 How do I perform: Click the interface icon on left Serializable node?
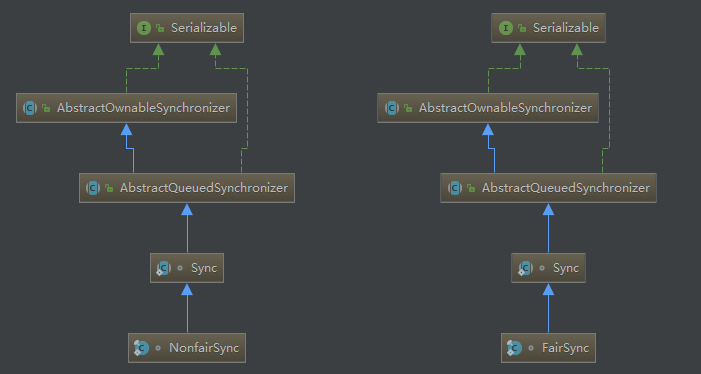[x=144, y=28]
